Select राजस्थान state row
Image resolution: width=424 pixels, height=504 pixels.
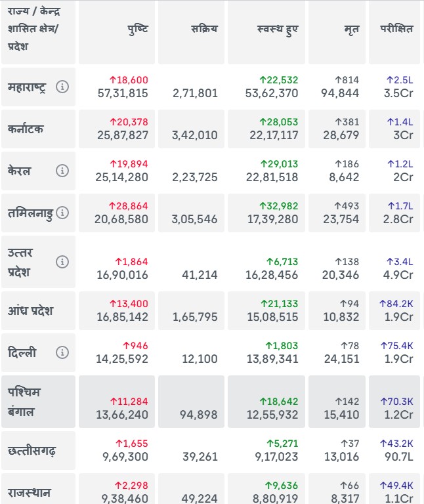pyautogui.click(x=30, y=492)
